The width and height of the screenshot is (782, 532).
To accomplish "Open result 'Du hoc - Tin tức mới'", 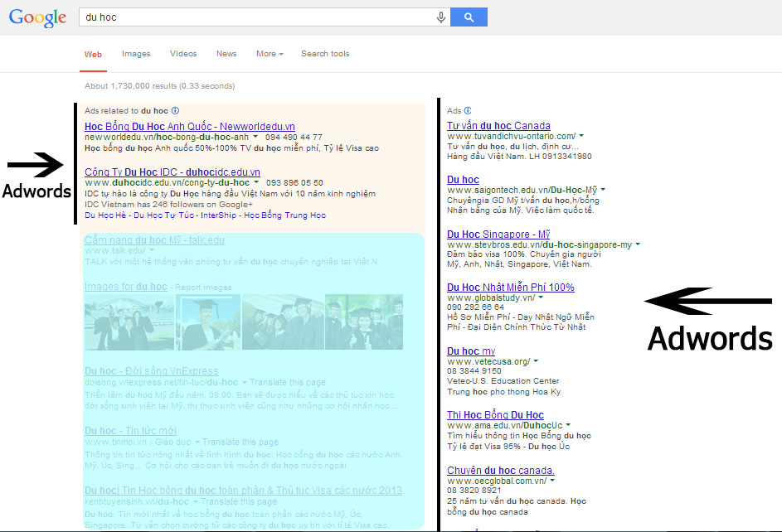I will click(130, 431).
